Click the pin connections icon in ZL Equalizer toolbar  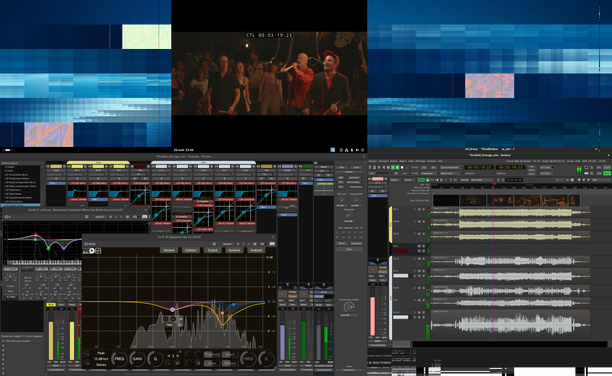[215, 244]
